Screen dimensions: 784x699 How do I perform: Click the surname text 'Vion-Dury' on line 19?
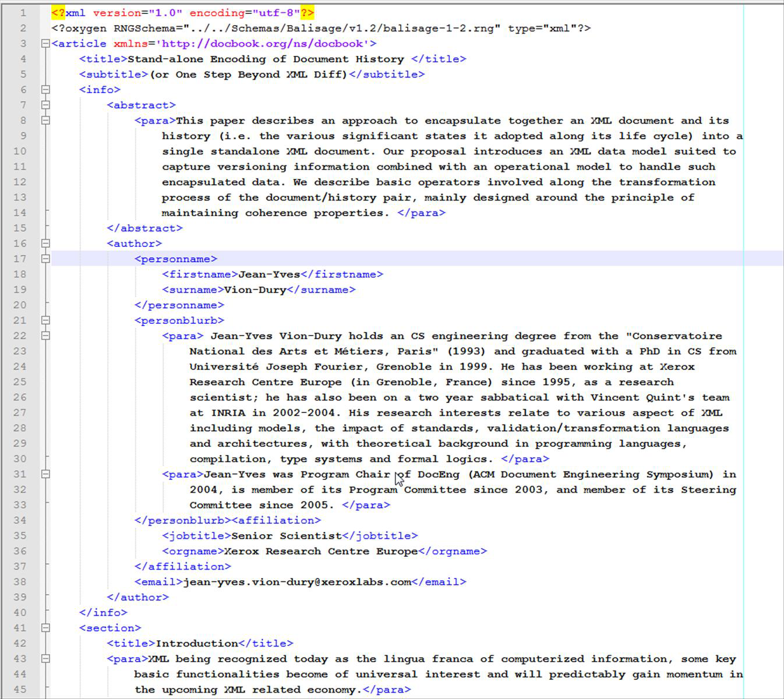255,290
